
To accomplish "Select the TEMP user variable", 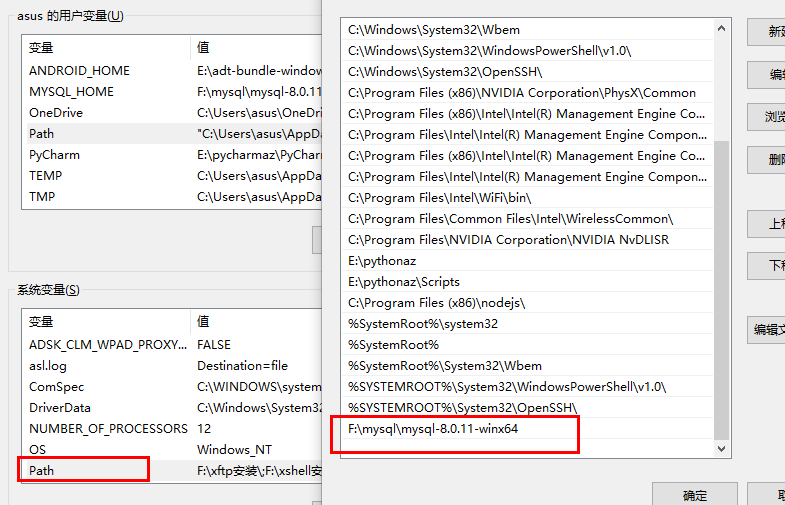I will [x=174, y=176].
